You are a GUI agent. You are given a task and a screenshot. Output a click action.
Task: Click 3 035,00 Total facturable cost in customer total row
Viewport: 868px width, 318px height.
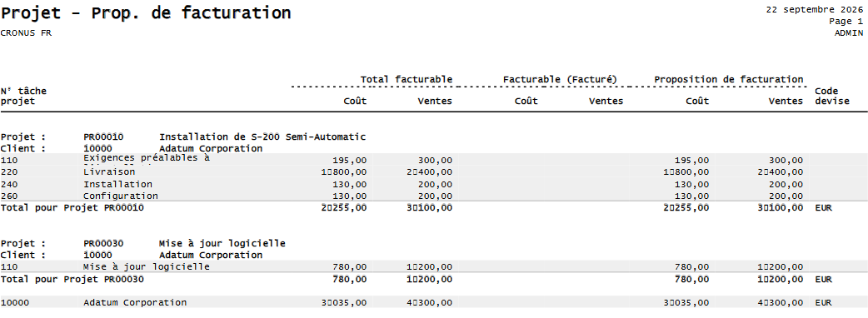coord(344,302)
